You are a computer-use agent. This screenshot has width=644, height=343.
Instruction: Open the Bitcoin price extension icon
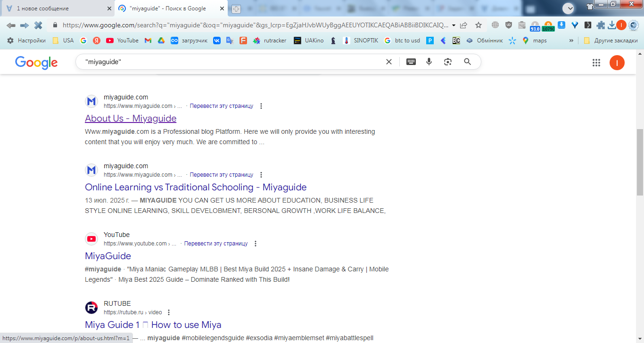(548, 26)
